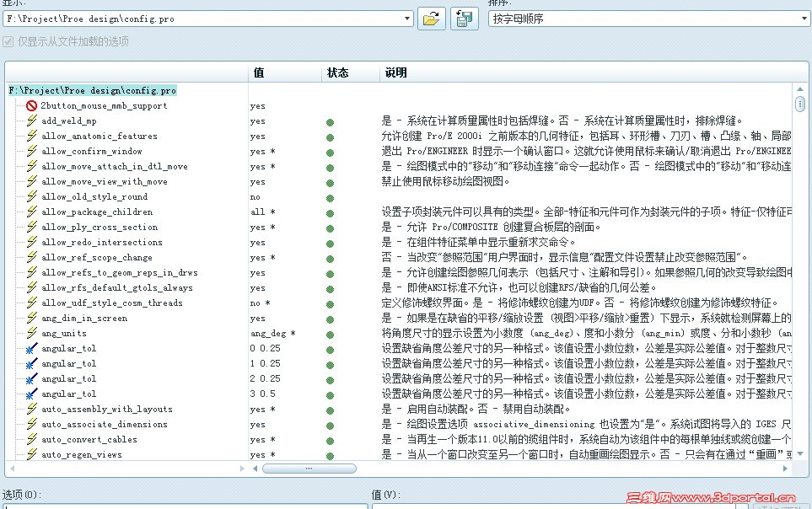This screenshot has width=812, height=509.
Task: Click the lightning icon beside allow_old_style_round
Action: (32, 196)
